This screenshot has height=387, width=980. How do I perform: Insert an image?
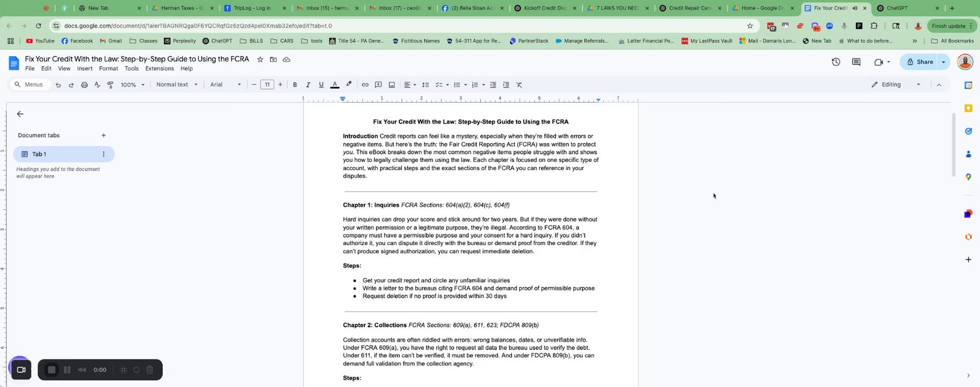(x=392, y=85)
